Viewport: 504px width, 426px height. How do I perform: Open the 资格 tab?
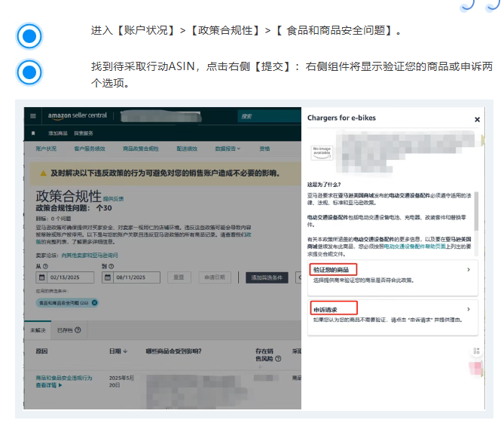264,149
